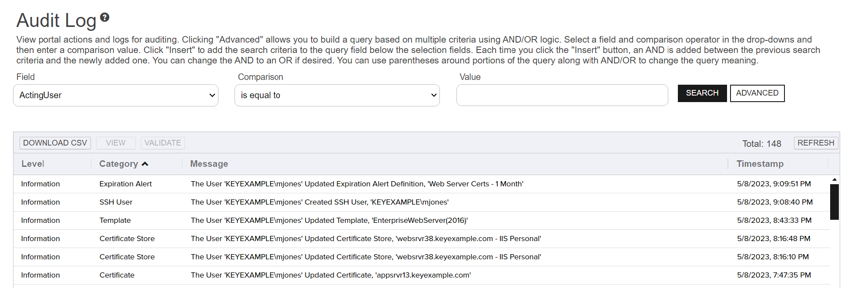
Task: Open the ADVANCED query builder
Action: click(x=757, y=93)
